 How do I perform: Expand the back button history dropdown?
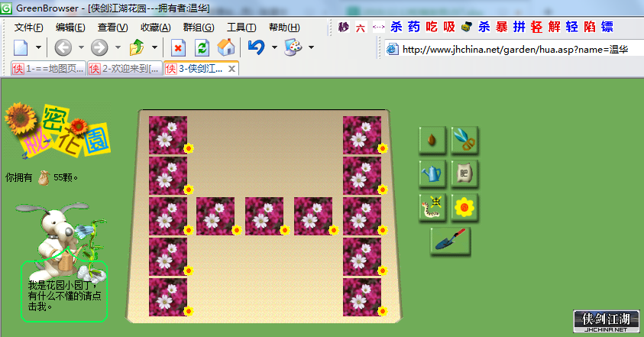coord(81,47)
